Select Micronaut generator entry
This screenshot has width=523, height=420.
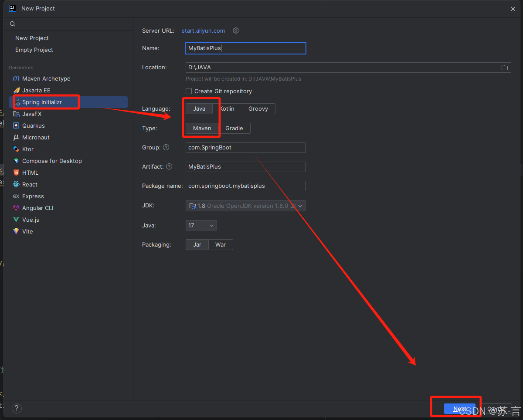[x=36, y=137]
